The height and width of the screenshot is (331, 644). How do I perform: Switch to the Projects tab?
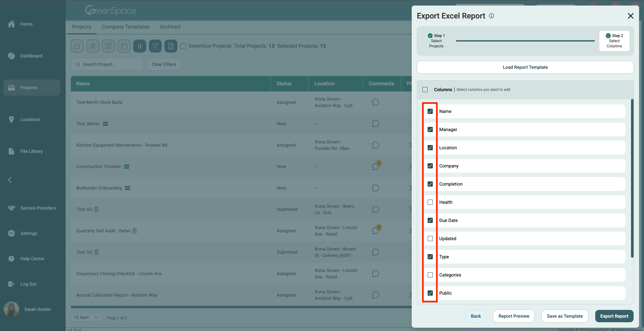82,27
